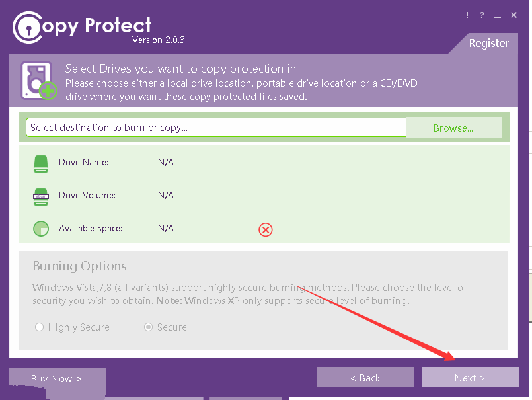The image size is (532, 400).
Task: Click the Browse... button
Action: pos(453,128)
